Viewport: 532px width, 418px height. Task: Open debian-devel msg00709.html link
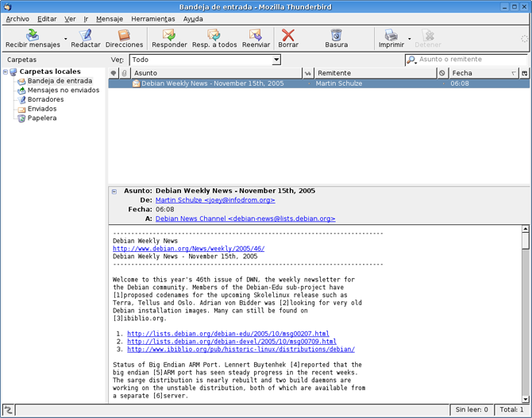(x=232, y=342)
